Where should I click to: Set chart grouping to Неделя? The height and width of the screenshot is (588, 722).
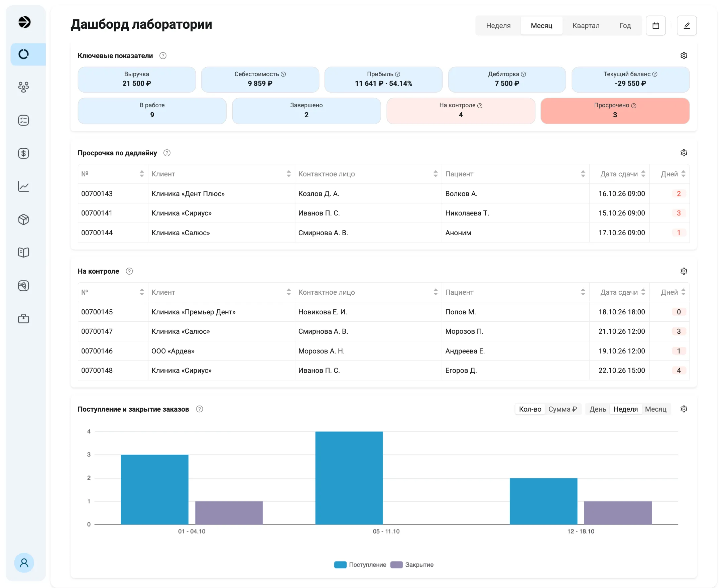pyautogui.click(x=625, y=409)
